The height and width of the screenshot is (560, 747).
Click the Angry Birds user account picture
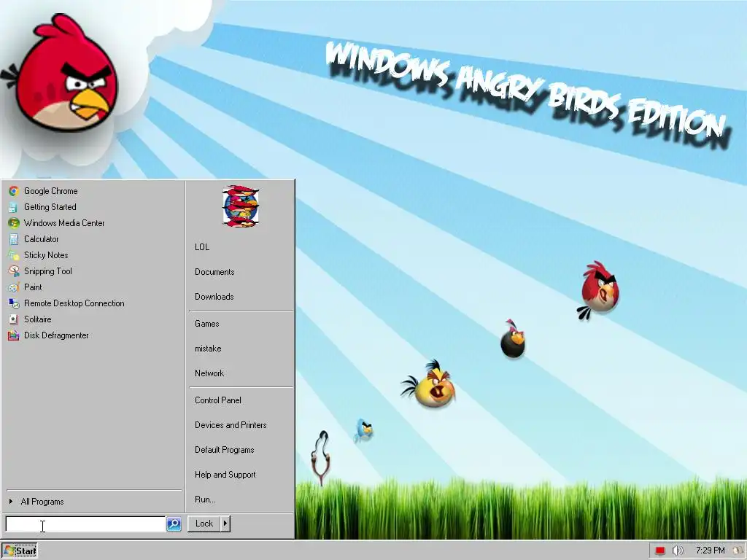pyautogui.click(x=241, y=206)
